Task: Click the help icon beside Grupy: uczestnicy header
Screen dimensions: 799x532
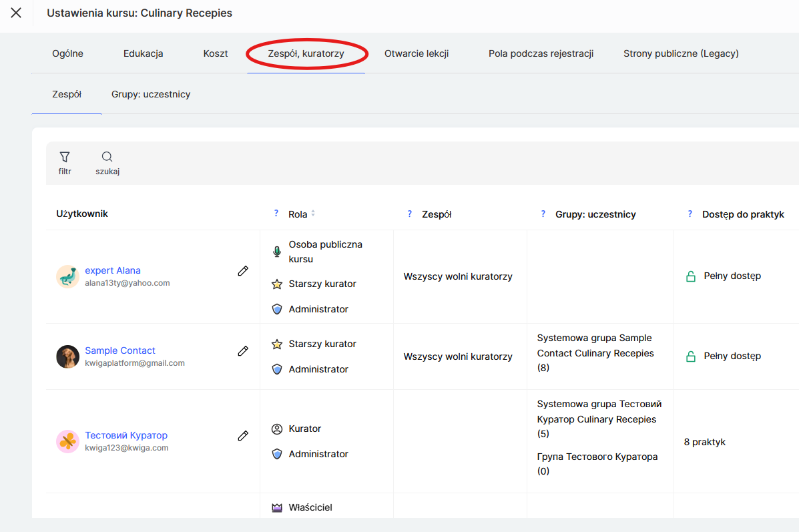Action: [543, 214]
